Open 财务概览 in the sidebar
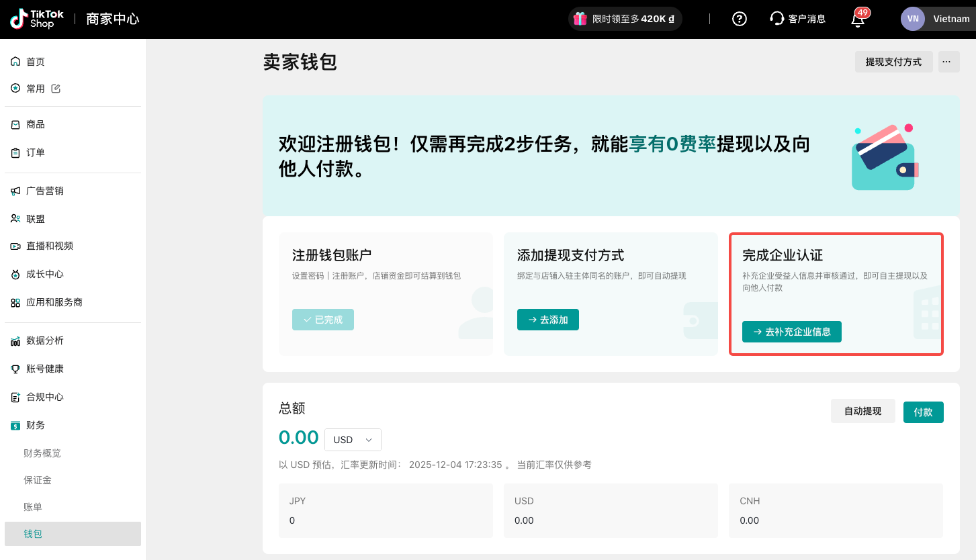The height and width of the screenshot is (560, 976). [x=42, y=453]
